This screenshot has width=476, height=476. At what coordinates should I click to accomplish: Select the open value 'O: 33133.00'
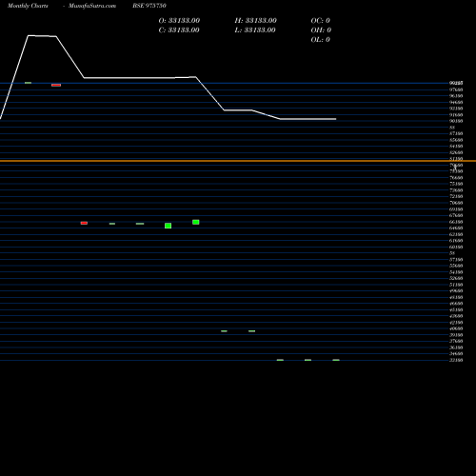[x=179, y=21]
